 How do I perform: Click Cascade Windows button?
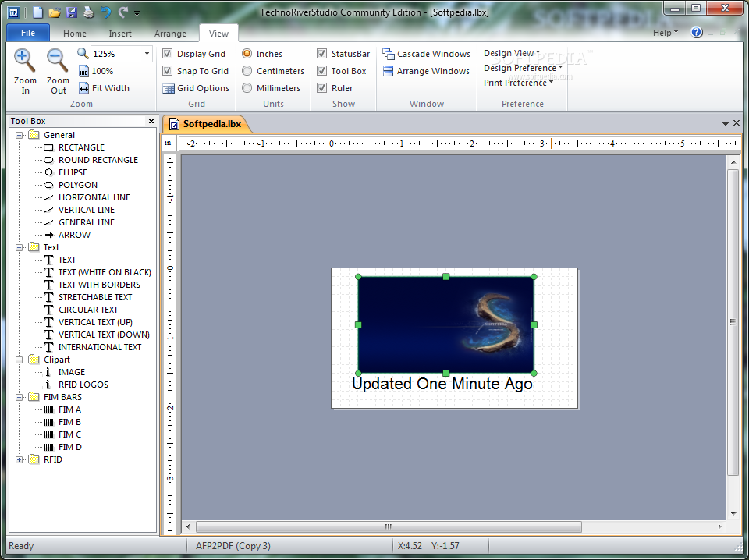[x=426, y=54]
